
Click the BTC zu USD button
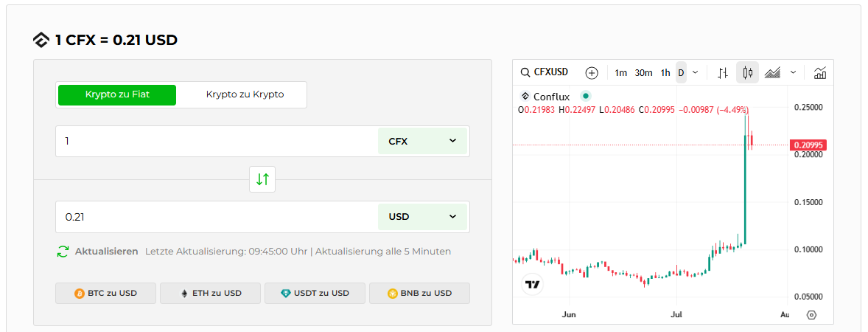pyautogui.click(x=105, y=293)
